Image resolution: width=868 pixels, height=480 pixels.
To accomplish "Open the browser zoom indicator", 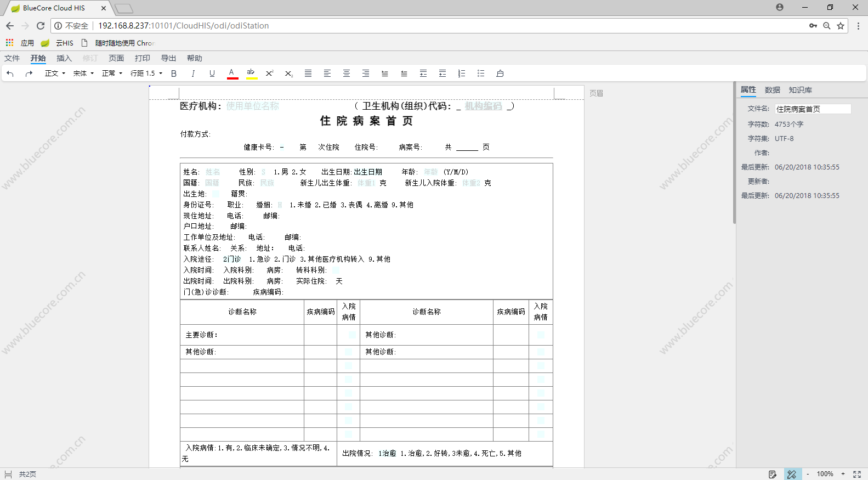I will (x=827, y=26).
